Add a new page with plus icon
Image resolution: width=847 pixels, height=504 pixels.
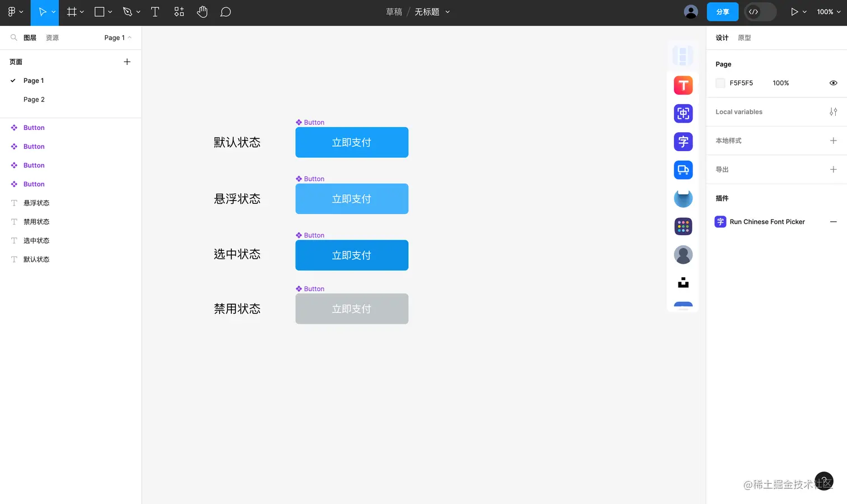point(127,62)
